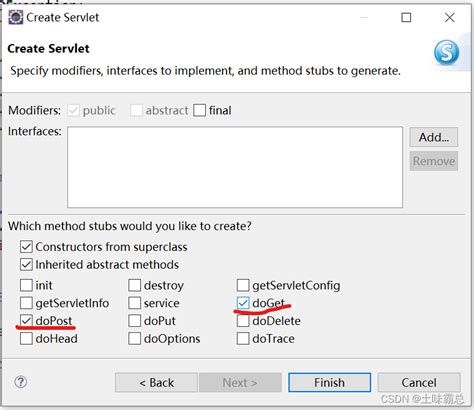The height and width of the screenshot is (410, 474).
Task: Uncheck the doGet method stub
Action: click(243, 303)
